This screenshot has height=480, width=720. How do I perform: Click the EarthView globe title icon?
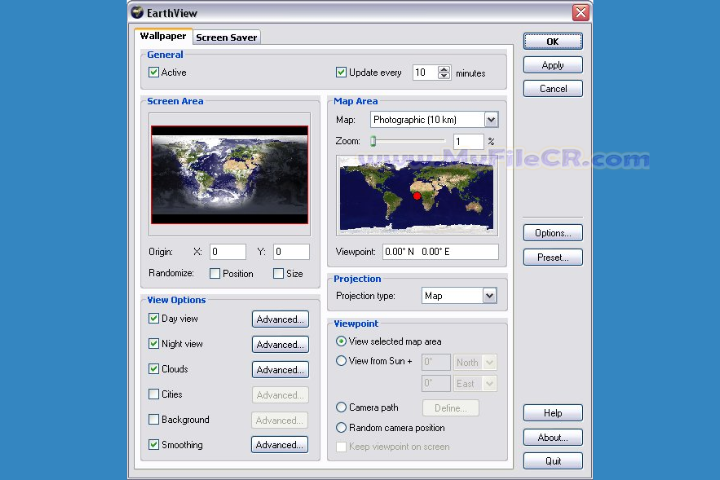point(137,12)
